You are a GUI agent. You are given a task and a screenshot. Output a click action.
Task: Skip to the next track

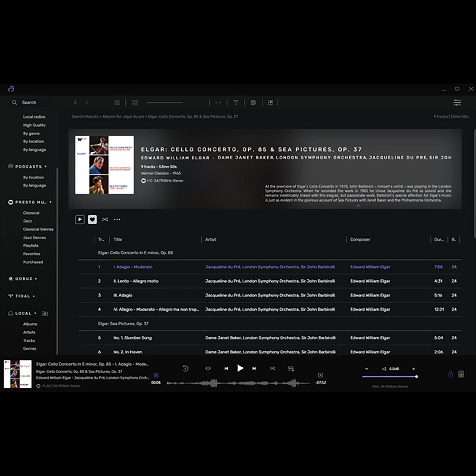point(254,368)
